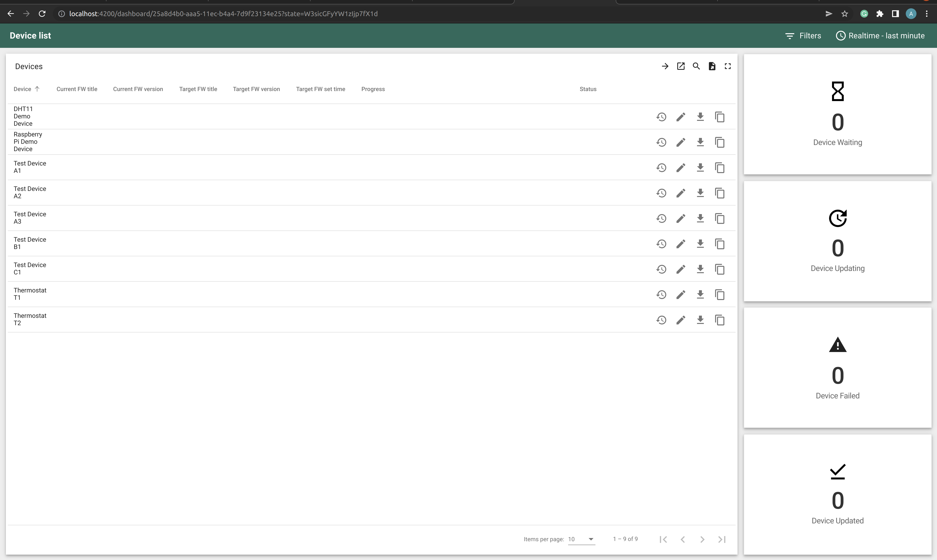This screenshot has height=560, width=937.
Task: Go to last page of devices
Action: pos(722,539)
